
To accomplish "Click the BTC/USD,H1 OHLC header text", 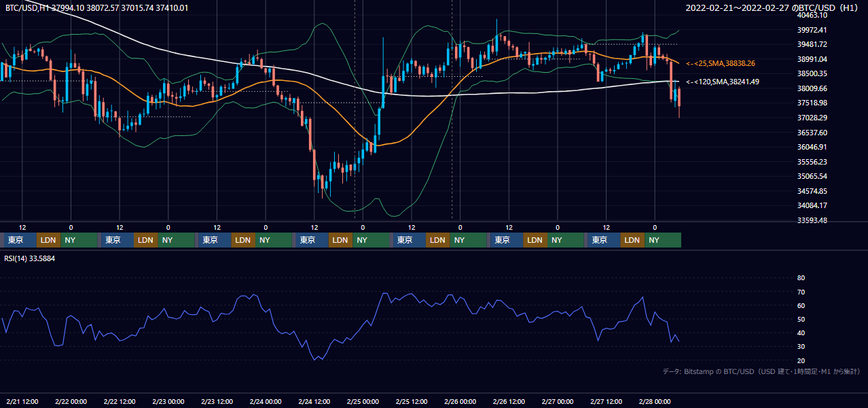I will [x=97, y=8].
